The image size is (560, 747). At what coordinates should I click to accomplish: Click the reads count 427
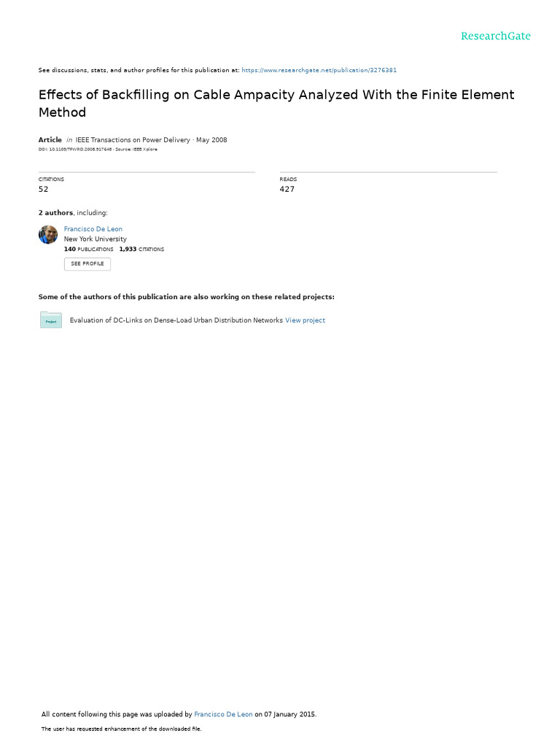click(x=287, y=189)
